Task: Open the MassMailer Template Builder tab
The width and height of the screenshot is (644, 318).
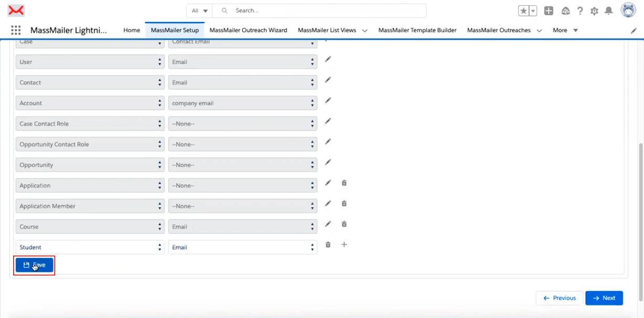Action: (417, 30)
